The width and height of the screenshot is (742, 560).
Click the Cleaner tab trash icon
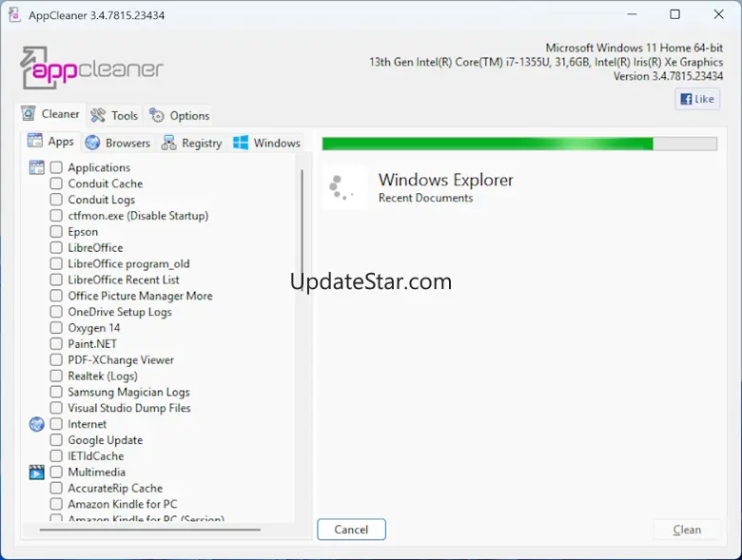pyautogui.click(x=29, y=113)
